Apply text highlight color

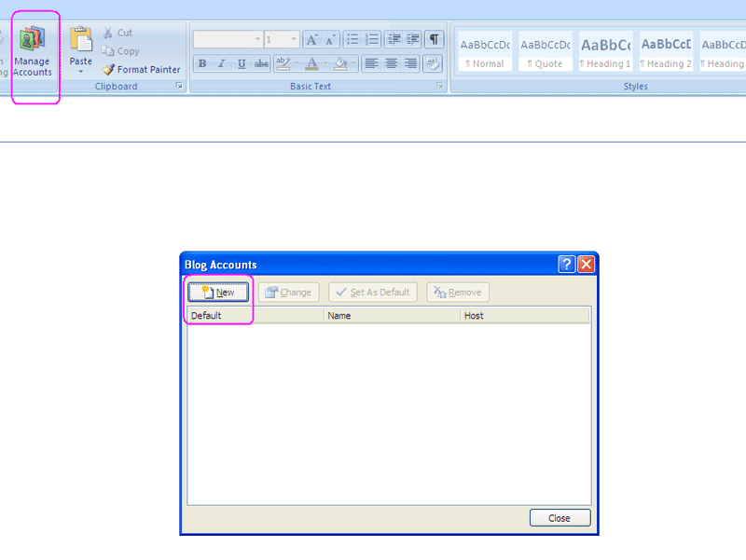283,63
